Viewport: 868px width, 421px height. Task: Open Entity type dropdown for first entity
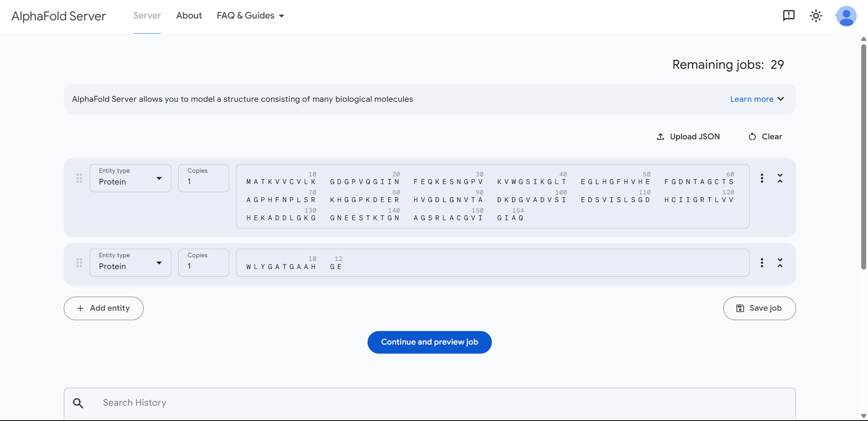pyautogui.click(x=130, y=178)
